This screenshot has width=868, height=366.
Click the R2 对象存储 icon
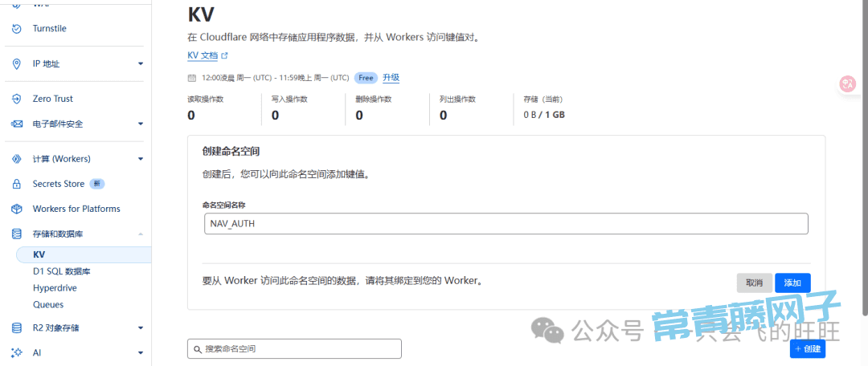click(17, 327)
